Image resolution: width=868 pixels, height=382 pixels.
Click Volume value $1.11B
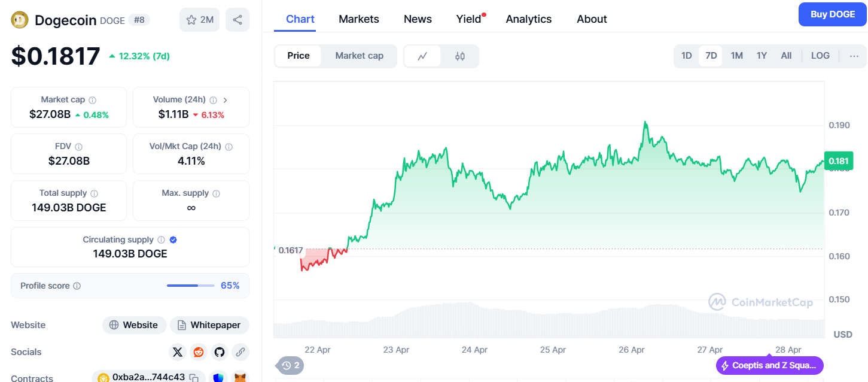(173, 114)
